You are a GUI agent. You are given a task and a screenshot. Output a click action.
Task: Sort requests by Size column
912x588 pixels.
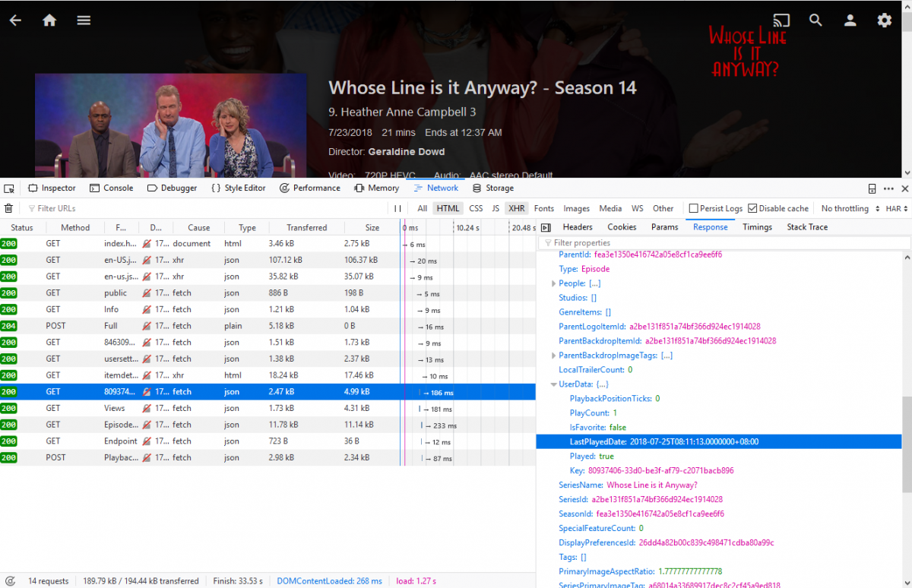[372, 227]
